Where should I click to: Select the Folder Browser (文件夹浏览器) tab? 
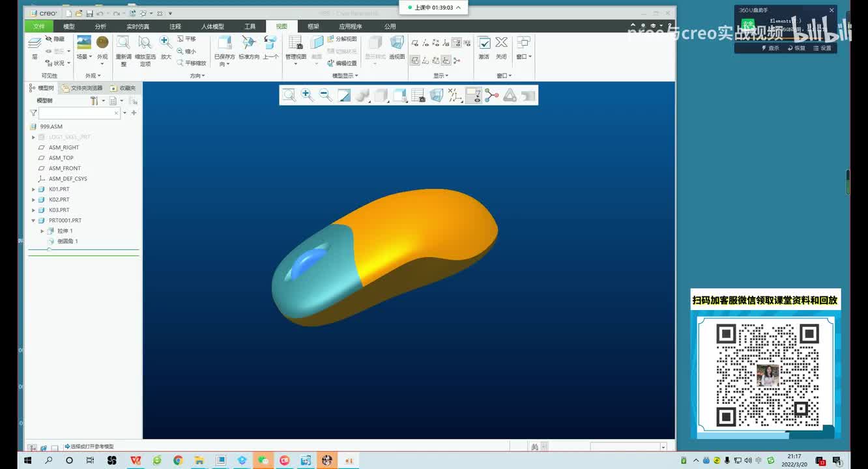(x=82, y=88)
